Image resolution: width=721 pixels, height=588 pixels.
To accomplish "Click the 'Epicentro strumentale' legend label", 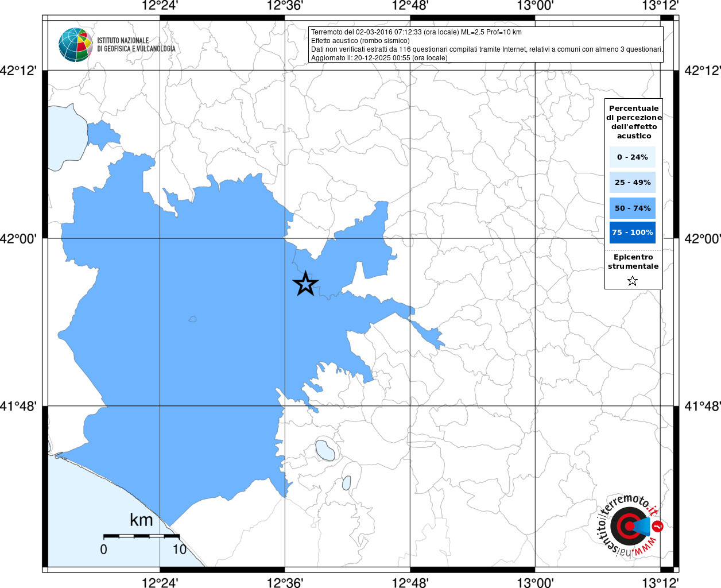I will pos(633,261).
